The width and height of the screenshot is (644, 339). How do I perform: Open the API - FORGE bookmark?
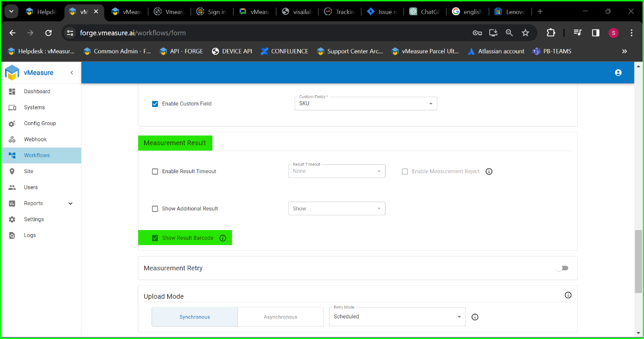click(181, 51)
